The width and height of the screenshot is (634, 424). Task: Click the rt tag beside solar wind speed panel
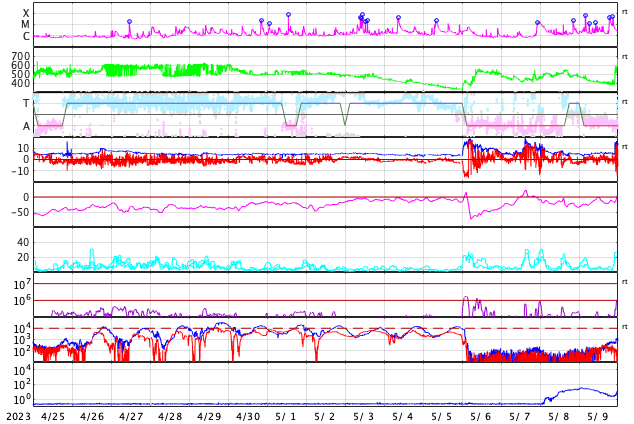(x=625, y=57)
